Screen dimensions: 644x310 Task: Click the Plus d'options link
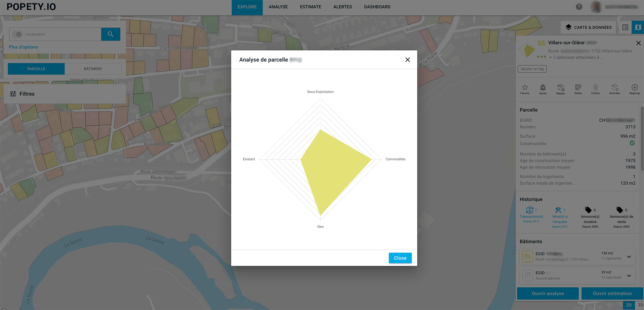pos(24,47)
